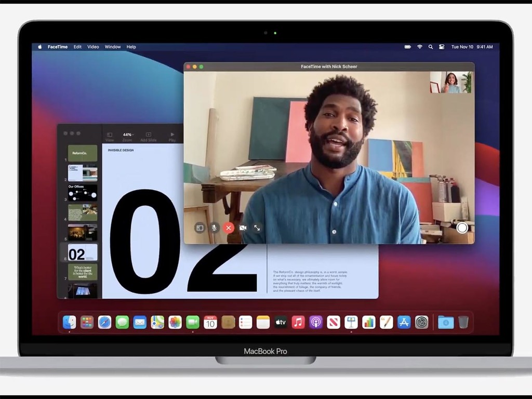Open the Downloads folder in the Dock

tap(446, 322)
